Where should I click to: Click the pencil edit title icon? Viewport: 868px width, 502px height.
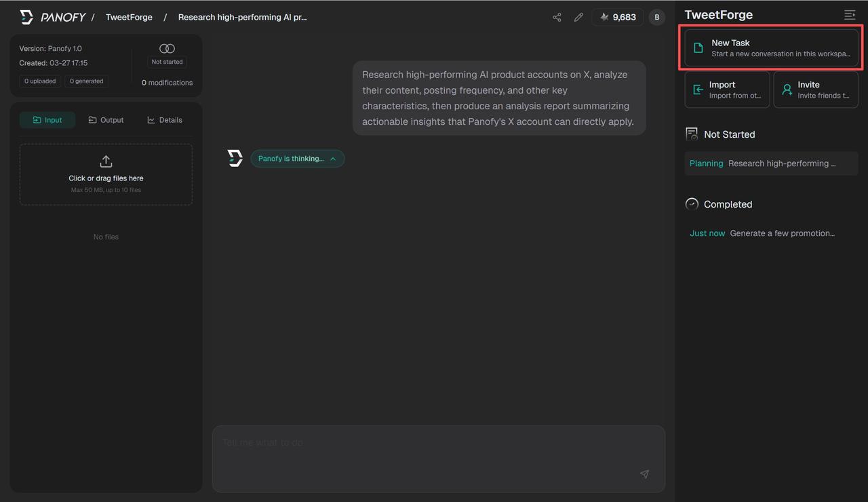click(x=578, y=17)
